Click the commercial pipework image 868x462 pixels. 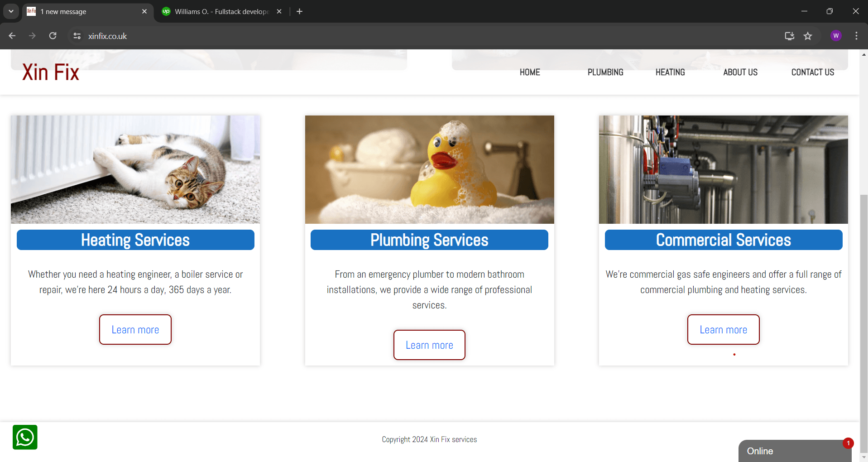click(x=724, y=169)
